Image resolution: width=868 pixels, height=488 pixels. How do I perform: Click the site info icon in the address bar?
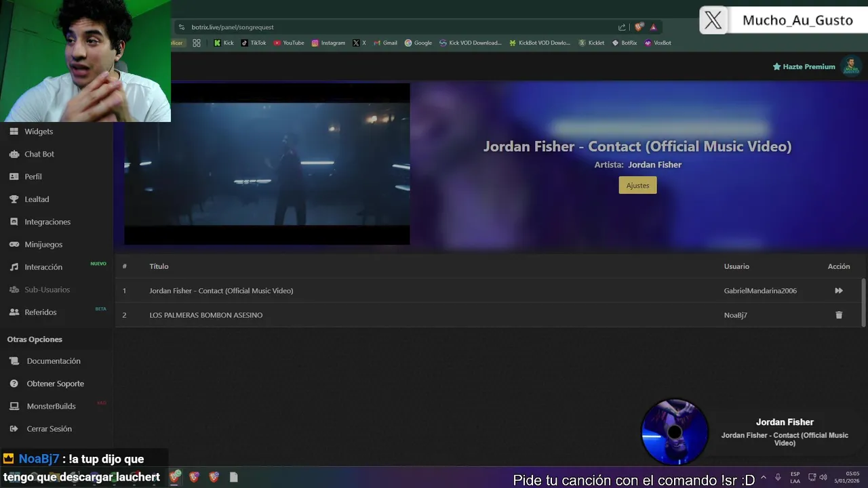click(x=181, y=27)
